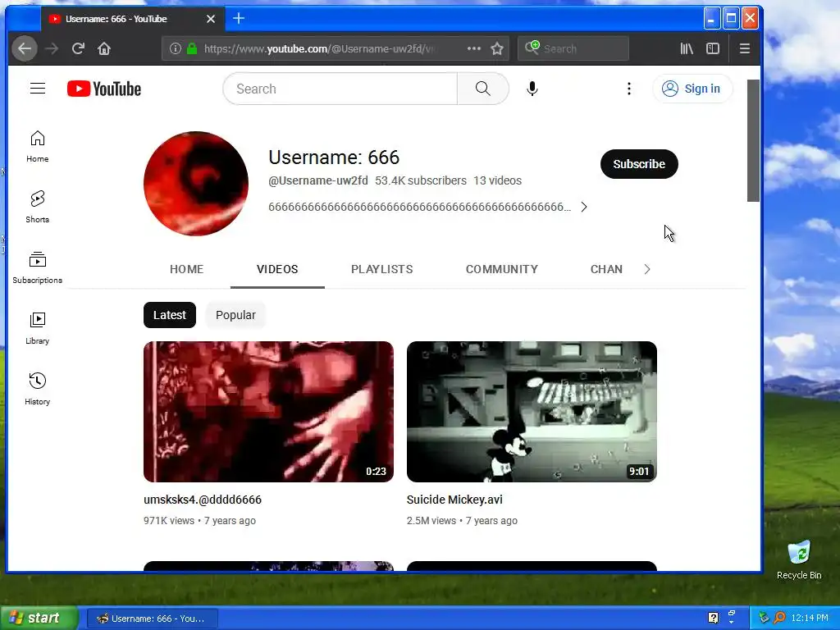Click the Sign in button
The image size is (840, 630).
click(692, 89)
